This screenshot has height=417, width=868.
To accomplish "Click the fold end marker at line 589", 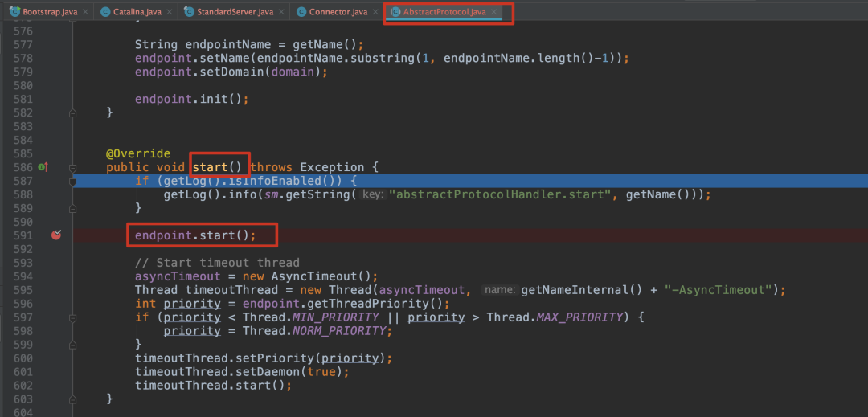I will tap(72, 208).
